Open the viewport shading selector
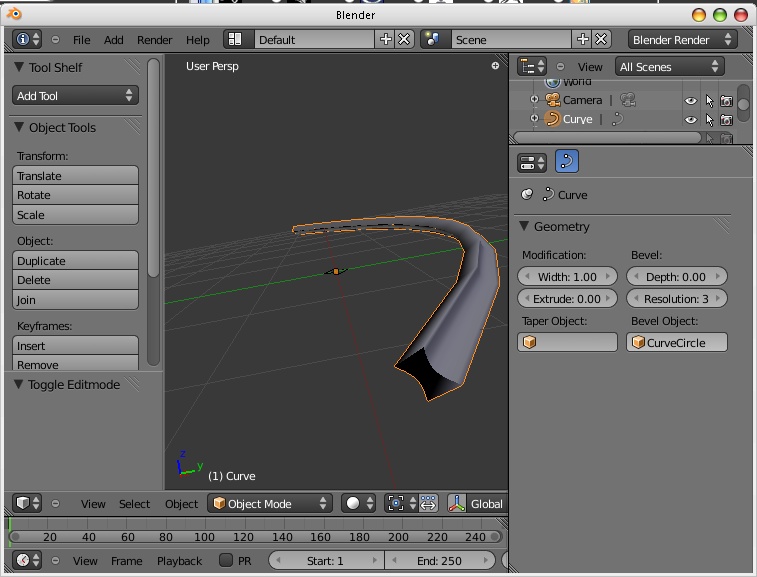Screen dimensions: 757x577 point(358,503)
